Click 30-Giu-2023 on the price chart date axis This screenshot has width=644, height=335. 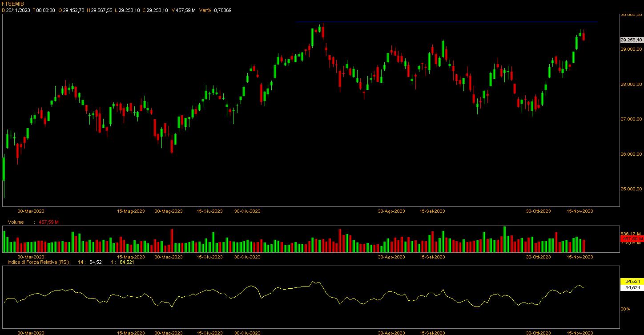pos(247,211)
